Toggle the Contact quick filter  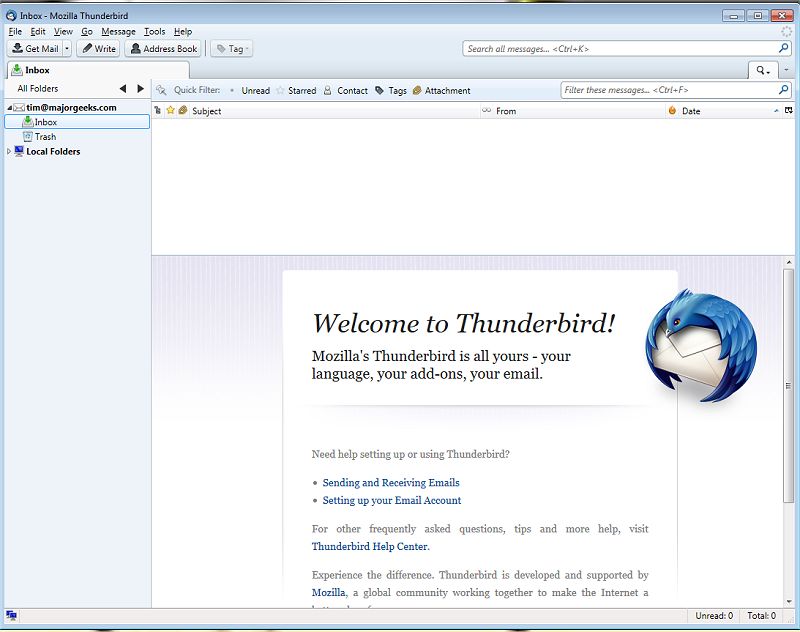[x=346, y=90]
